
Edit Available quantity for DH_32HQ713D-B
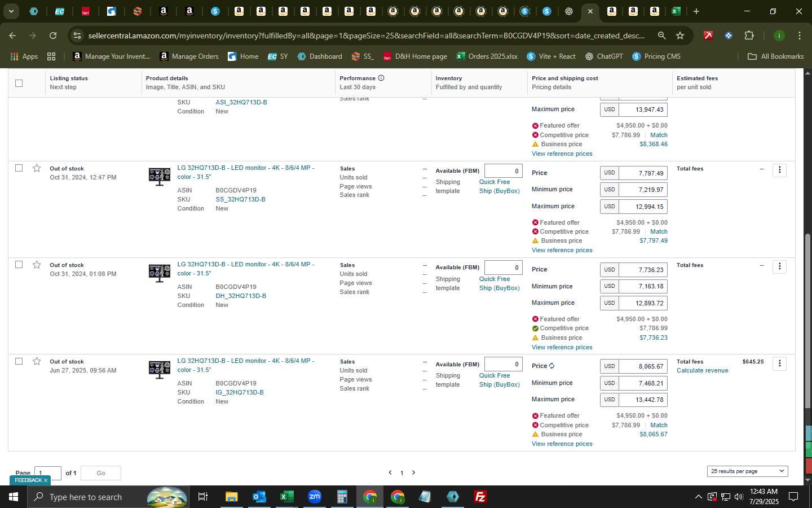(x=503, y=268)
